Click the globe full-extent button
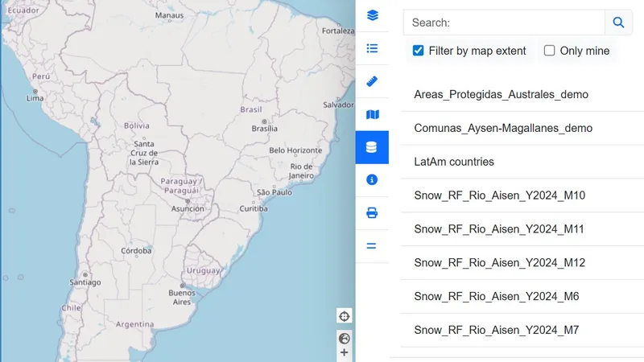 [x=344, y=339]
